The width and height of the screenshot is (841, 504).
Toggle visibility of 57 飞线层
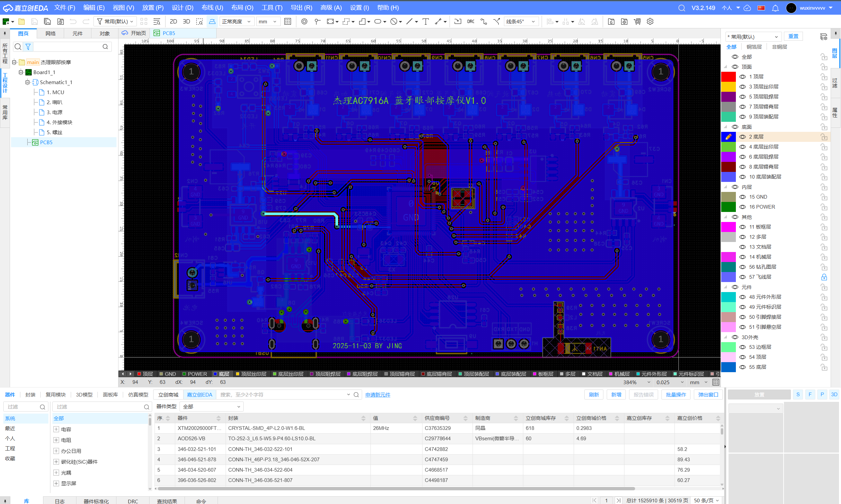coord(743,277)
